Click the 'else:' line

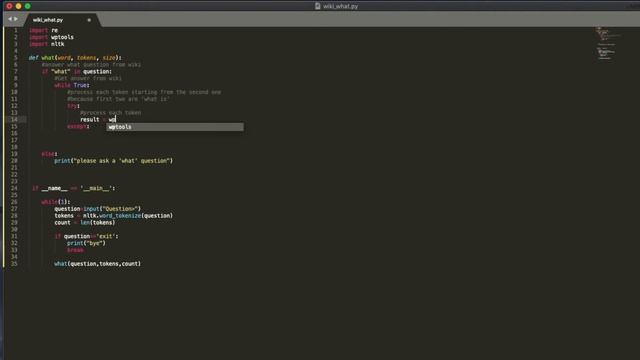tap(49, 154)
